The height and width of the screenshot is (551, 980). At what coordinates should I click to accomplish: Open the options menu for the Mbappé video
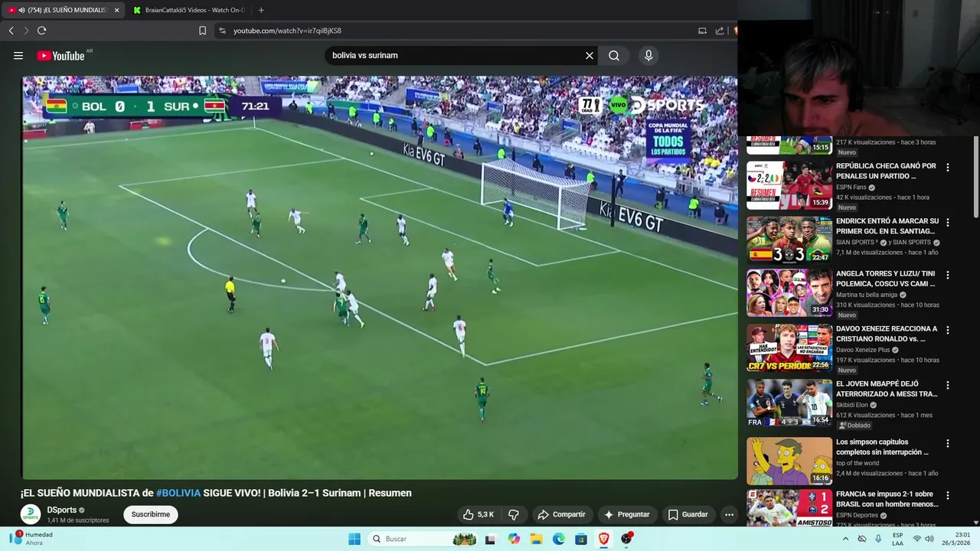tap(948, 385)
